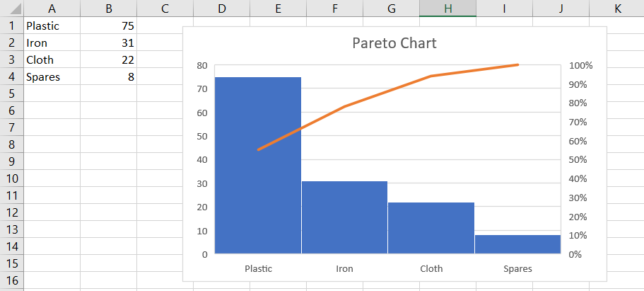The image size is (644, 291).
Task: Select column F header
Action: click(x=335, y=8)
